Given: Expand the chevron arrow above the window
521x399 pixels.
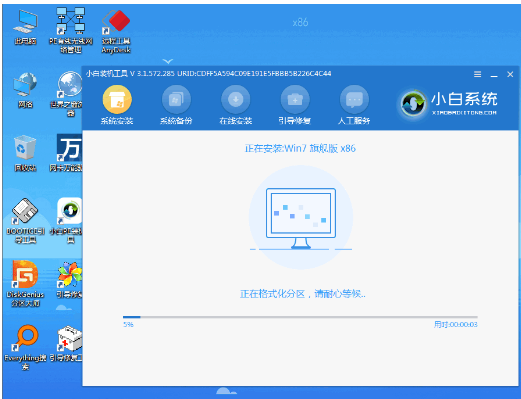Looking at the screenshot, I should coord(168,61).
